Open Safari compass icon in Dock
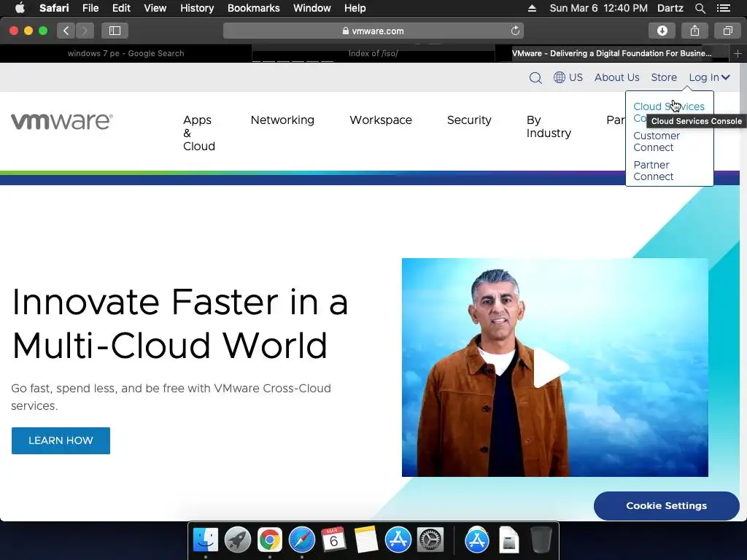 coord(301,540)
